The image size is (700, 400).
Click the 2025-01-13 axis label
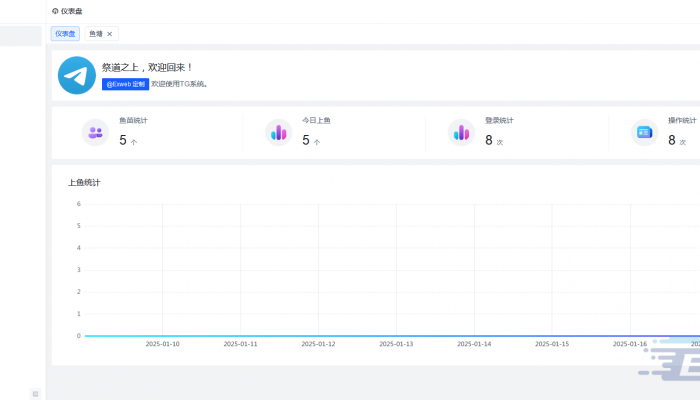(396, 344)
